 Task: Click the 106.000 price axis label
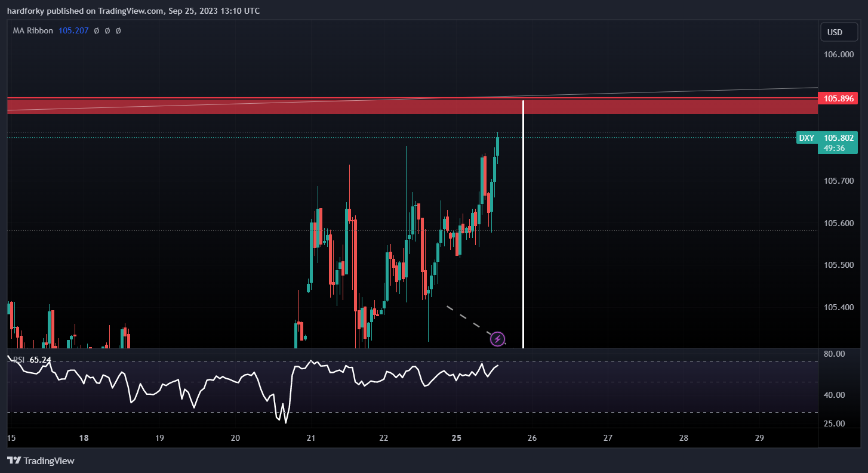(839, 54)
